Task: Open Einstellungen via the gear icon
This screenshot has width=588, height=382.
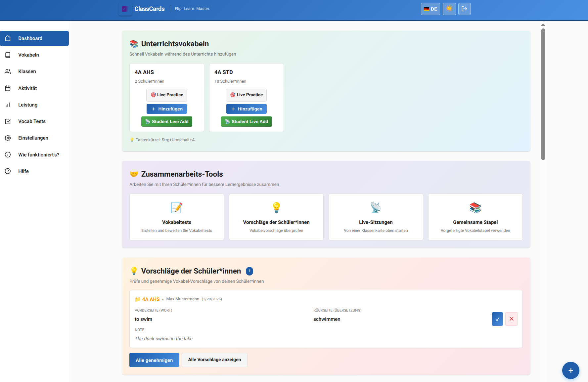Action: tap(8, 138)
